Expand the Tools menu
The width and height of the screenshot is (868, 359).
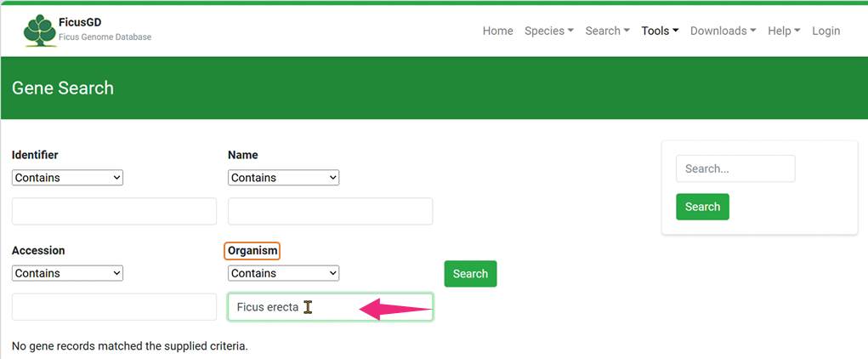coord(660,31)
